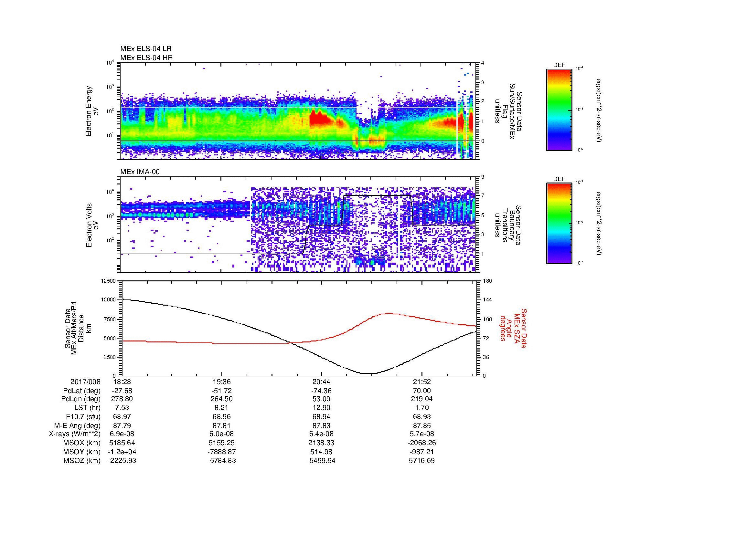Click the 'M-E Ang (deg)' row label

77,426
